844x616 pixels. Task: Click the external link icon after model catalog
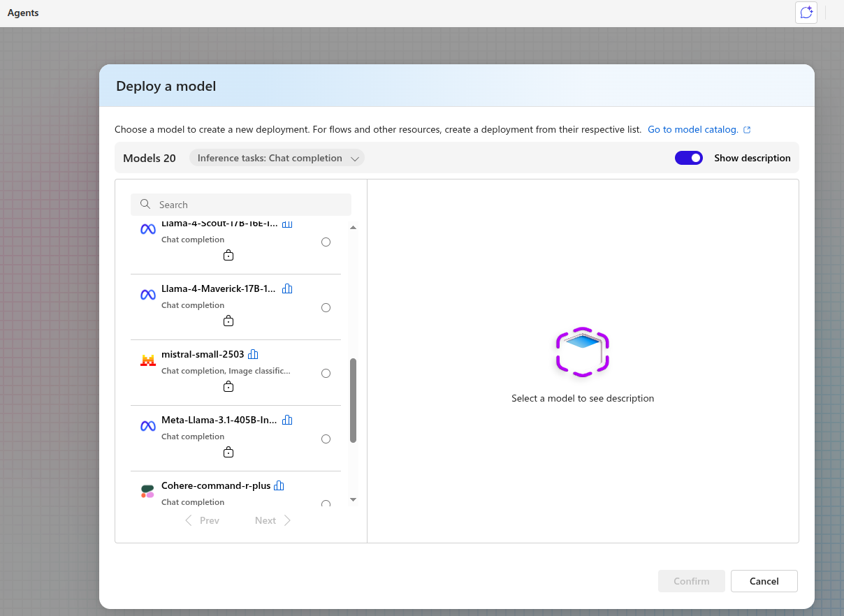click(x=747, y=130)
